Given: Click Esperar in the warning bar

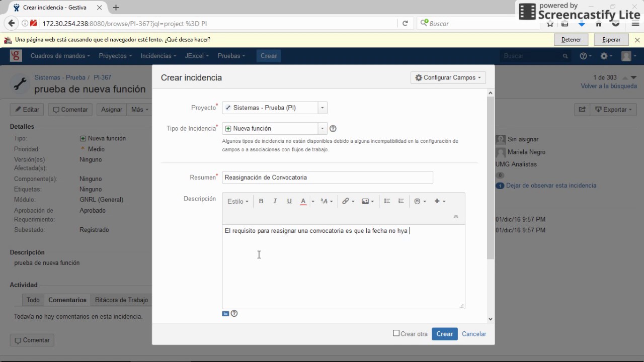Looking at the screenshot, I should pyautogui.click(x=611, y=40).
